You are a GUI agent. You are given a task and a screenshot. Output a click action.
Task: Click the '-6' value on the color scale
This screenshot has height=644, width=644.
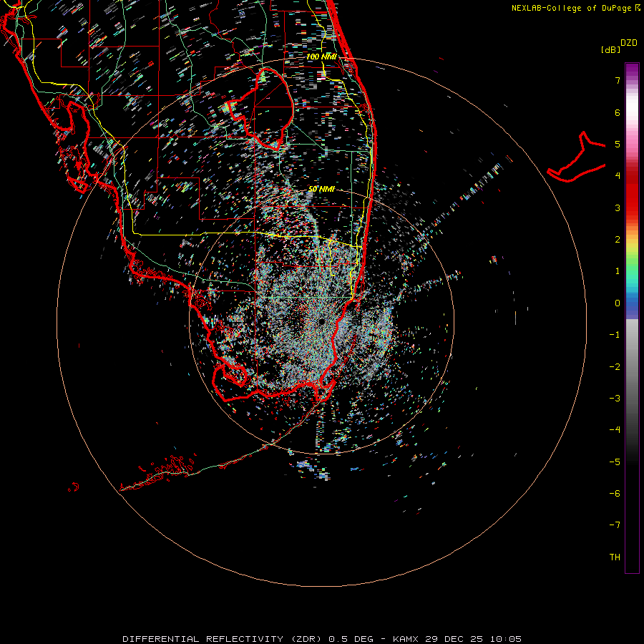pyautogui.click(x=615, y=494)
